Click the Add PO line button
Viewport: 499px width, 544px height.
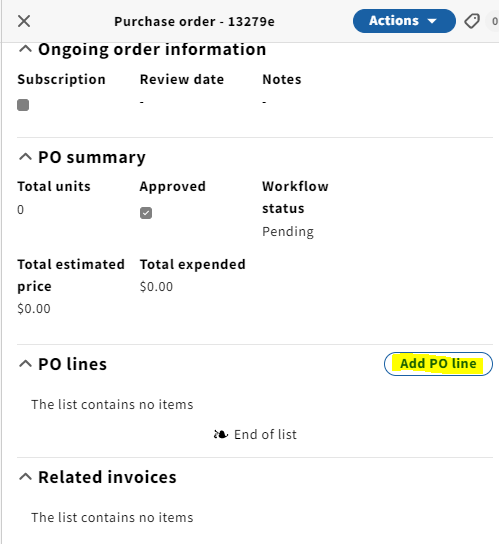(x=438, y=364)
